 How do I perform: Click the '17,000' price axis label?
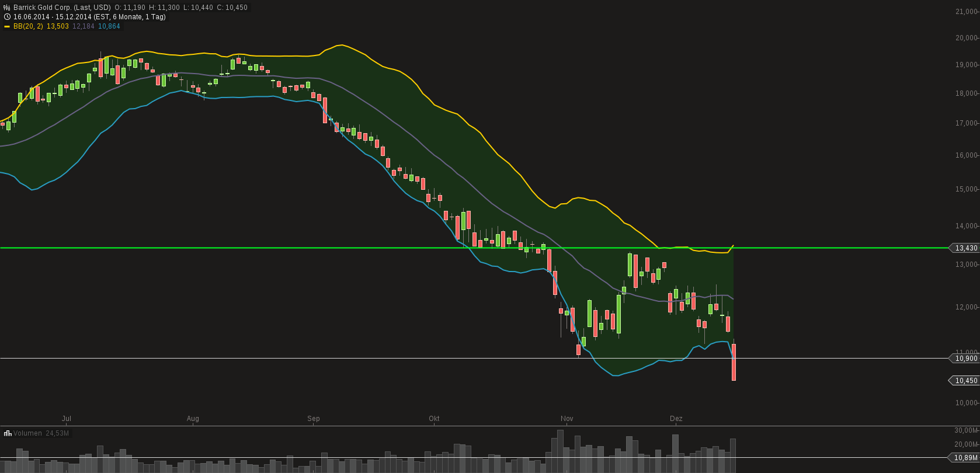(x=967, y=123)
